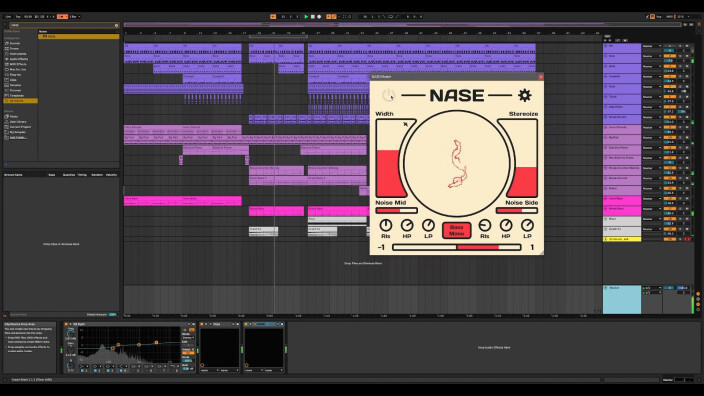
Task: Click the balance bar between -1 and 1
Action: point(456,247)
